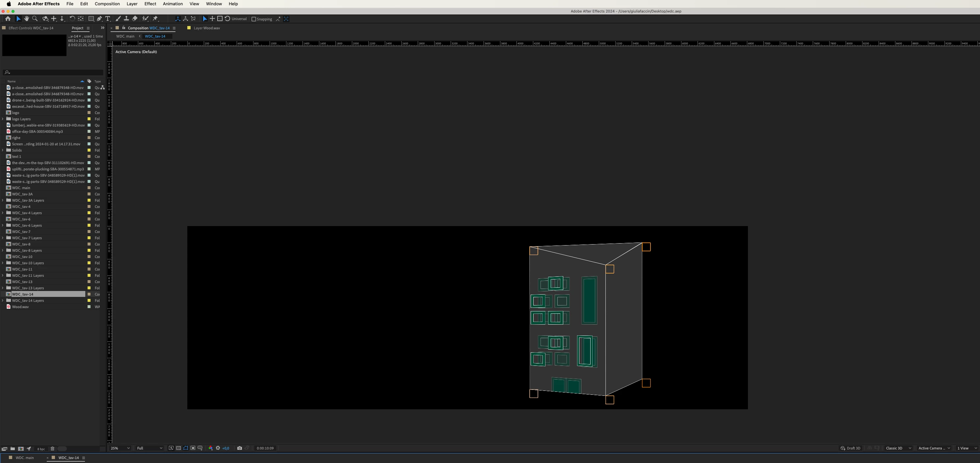Open the 25% magnification dropdown
Viewport: 980px width, 463px height.
pos(120,448)
